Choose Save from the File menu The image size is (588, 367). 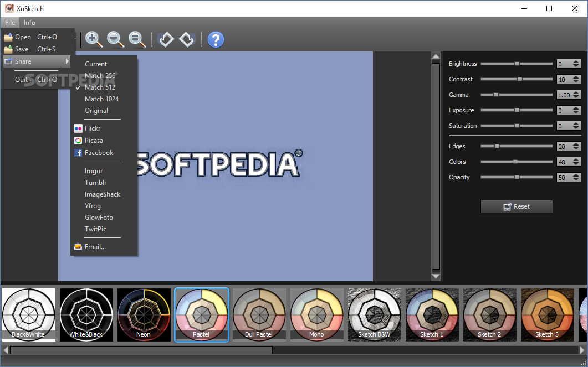37,49
